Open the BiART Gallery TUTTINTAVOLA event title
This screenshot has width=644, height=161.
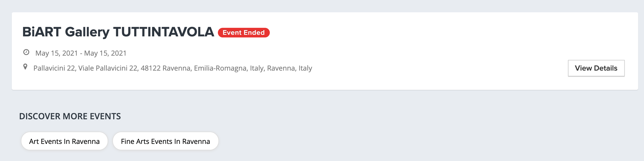(118, 32)
